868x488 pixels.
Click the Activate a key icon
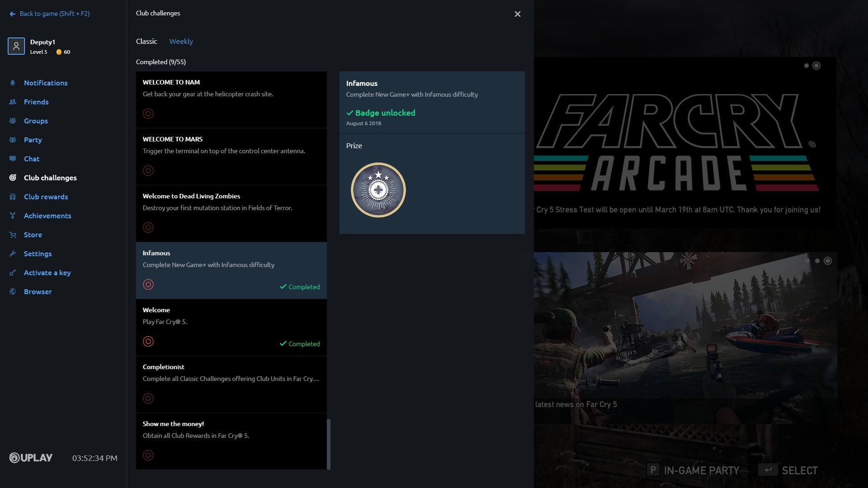(x=13, y=272)
